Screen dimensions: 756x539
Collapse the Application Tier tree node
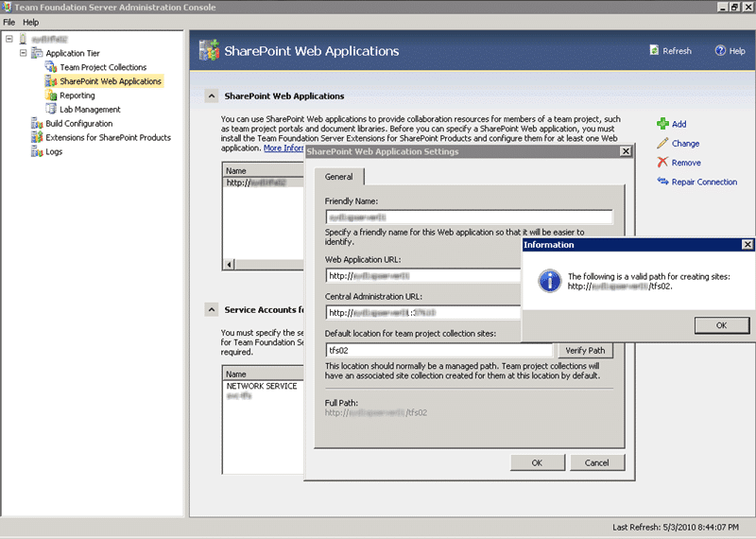pyautogui.click(x=23, y=53)
